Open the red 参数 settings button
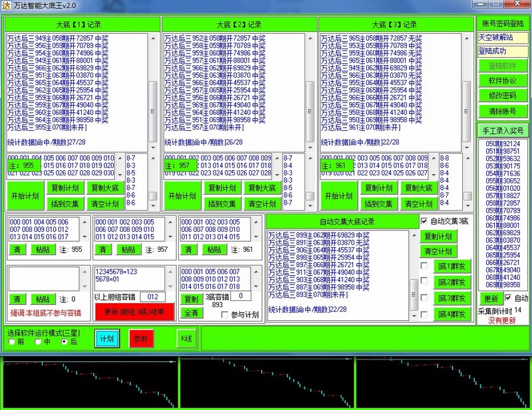The image size is (532, 410). (x=141, y=338)
